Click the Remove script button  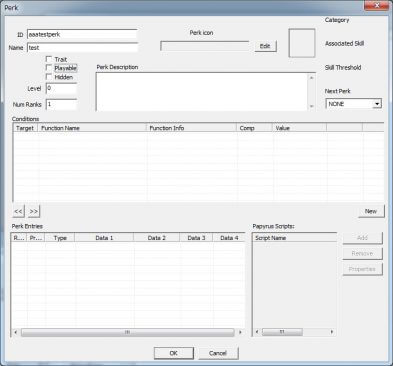[x=362, y=253]
